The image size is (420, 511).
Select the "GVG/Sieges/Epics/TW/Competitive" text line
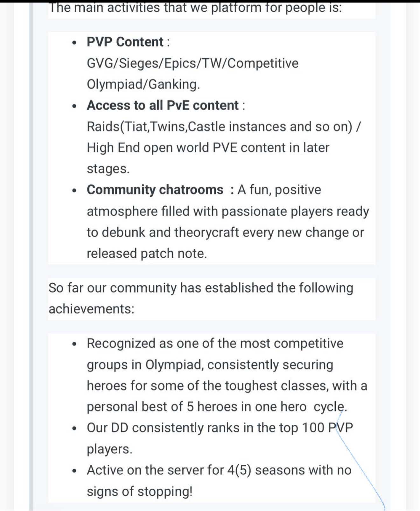coord(192,63)
